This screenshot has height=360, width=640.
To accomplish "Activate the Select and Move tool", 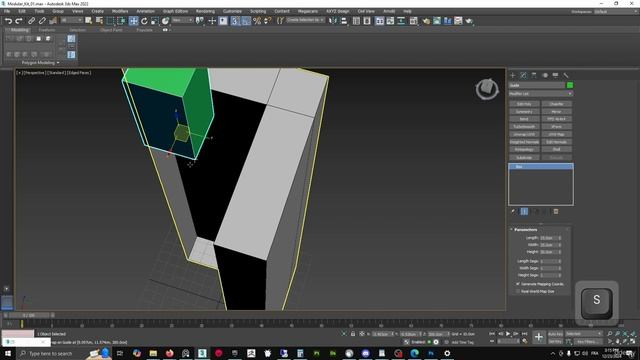I will [133, 20].
